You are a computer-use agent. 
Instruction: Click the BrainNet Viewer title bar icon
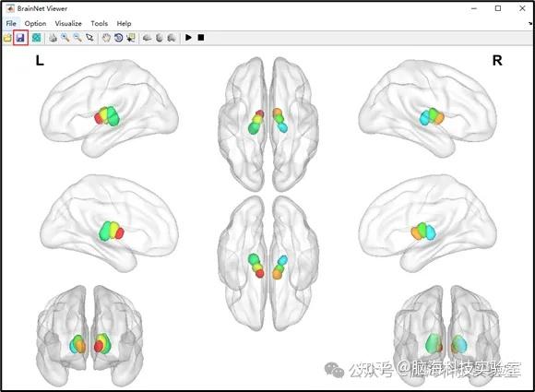(x=10, y=8)
